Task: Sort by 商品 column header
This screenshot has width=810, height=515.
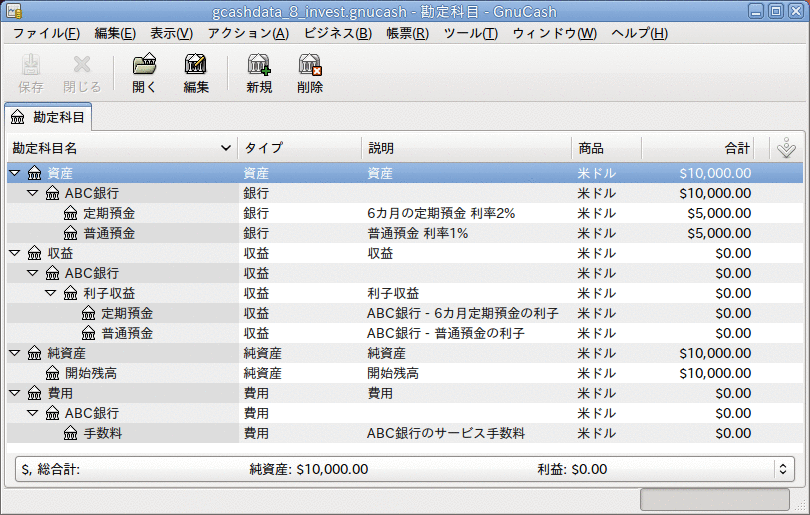Action: pyautogui.click(x=606, y=148)
